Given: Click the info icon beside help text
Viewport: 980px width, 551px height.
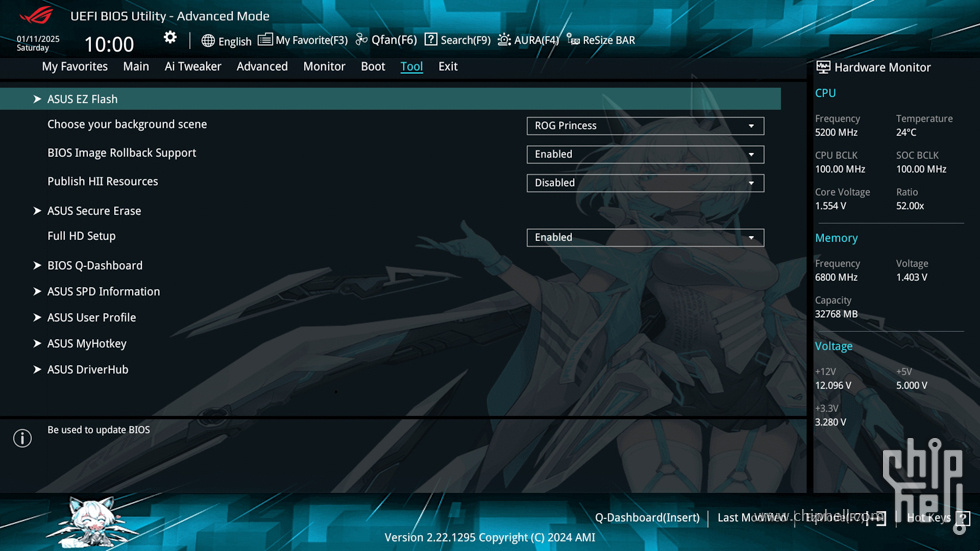Looking at the screenshot, I should coord(22,438).
